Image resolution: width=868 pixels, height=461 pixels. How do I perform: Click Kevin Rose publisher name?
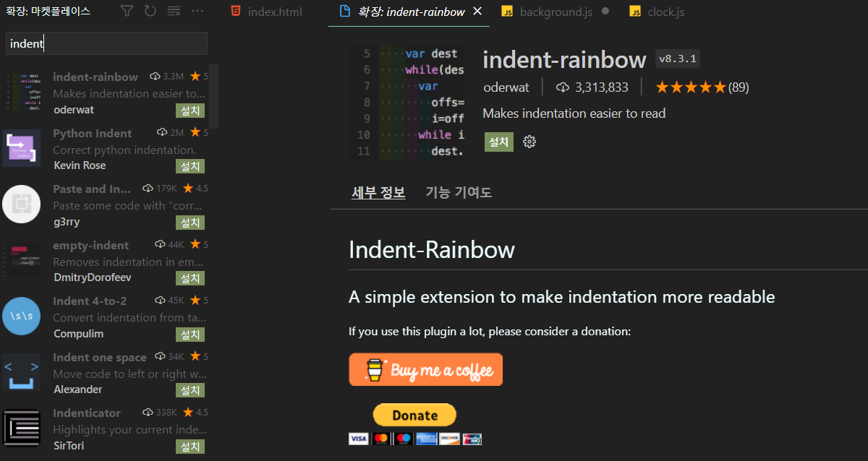coord(80,165)
